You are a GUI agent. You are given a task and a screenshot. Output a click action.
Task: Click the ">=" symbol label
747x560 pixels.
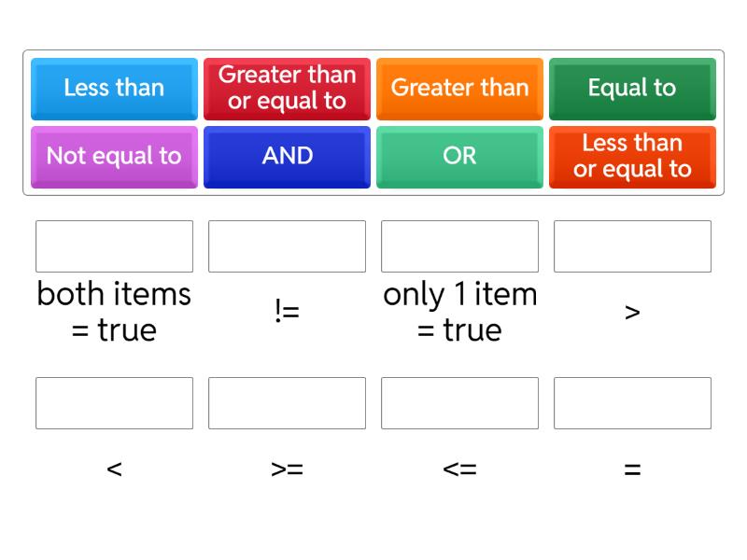287,469
